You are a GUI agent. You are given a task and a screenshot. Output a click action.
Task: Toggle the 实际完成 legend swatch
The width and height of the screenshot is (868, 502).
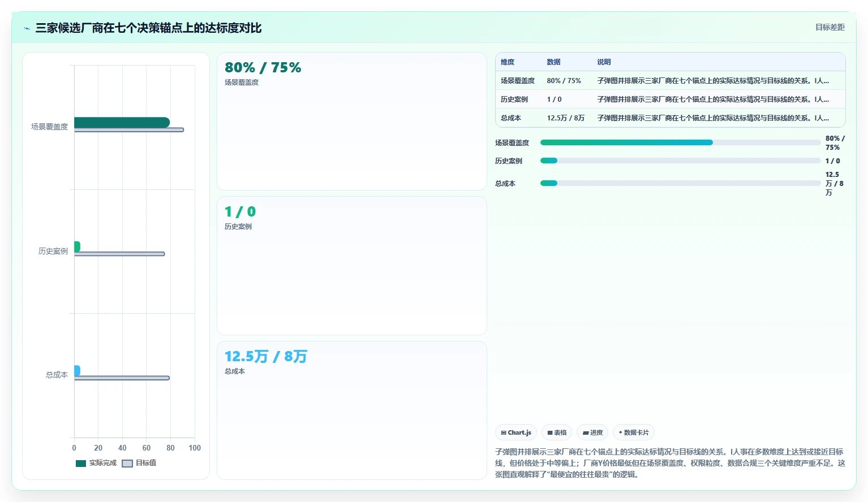tap(81, 464)
